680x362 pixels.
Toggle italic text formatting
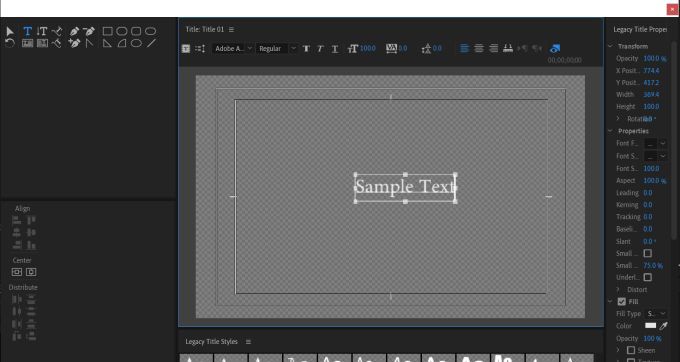coord(320,49)
